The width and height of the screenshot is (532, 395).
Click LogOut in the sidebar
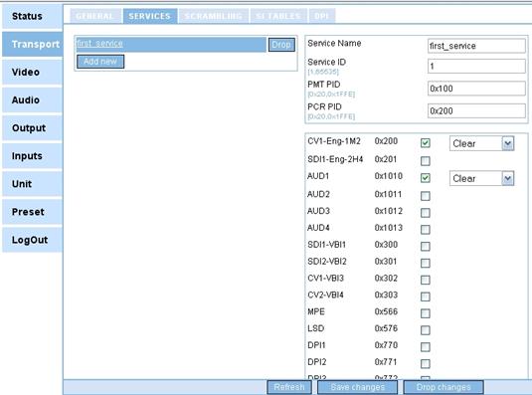tap(32, 240)
